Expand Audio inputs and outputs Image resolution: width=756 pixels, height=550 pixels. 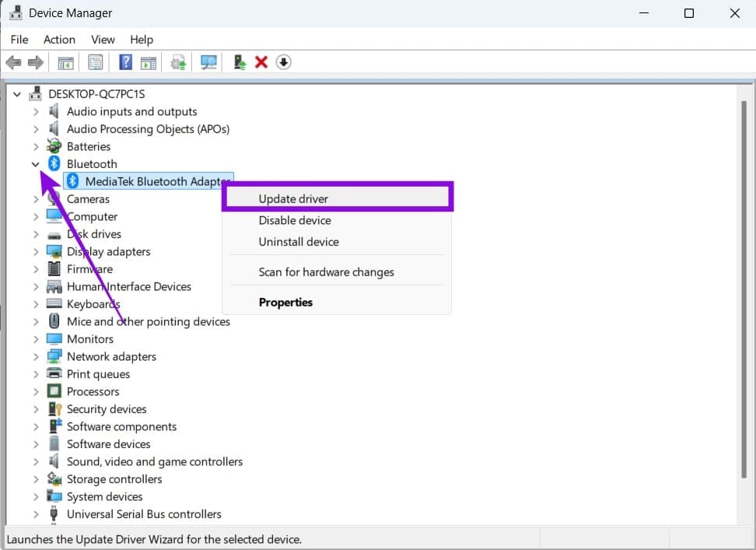36,112
